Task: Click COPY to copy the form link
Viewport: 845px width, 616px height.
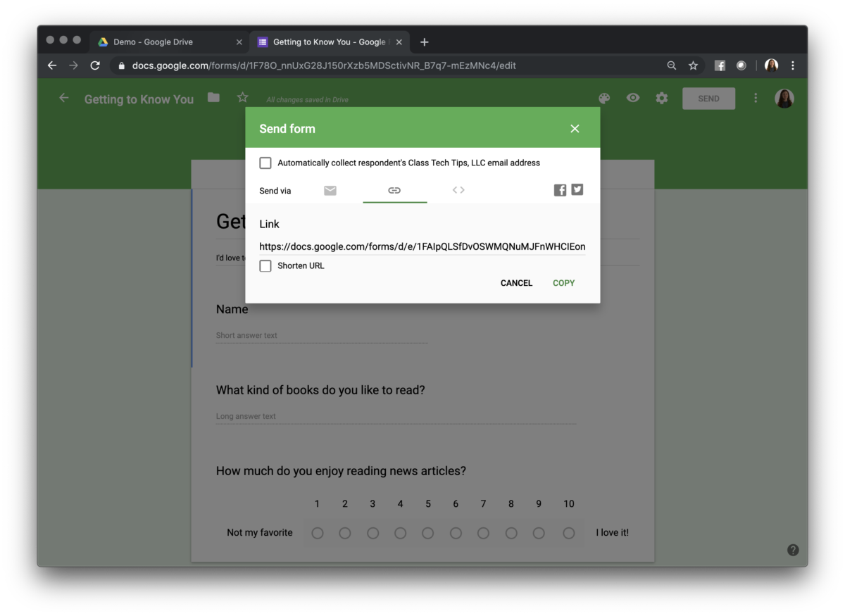Action: point(563,283)
